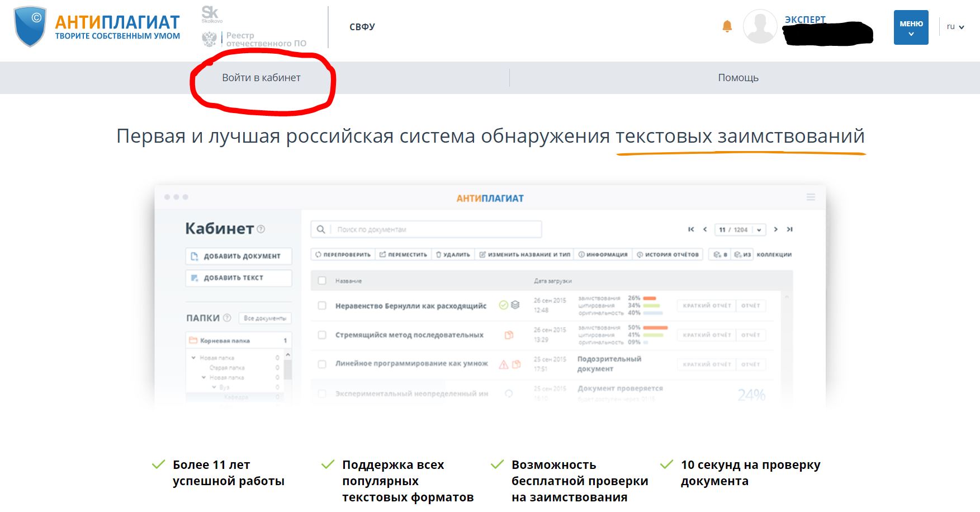Click the next-page arrow in preview pagination
The height and width of the screenshot is (512, 980).
(775, 229)
